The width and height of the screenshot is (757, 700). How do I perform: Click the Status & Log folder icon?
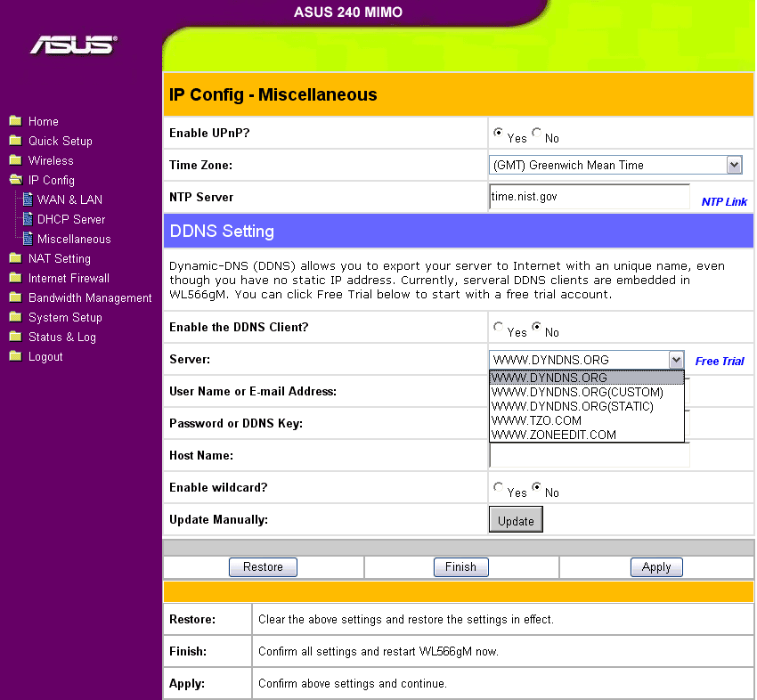pos(15,337)
